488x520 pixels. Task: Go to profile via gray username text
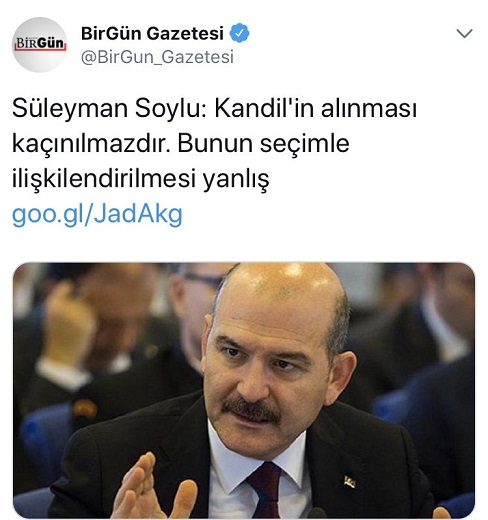(x=157, y=57)
